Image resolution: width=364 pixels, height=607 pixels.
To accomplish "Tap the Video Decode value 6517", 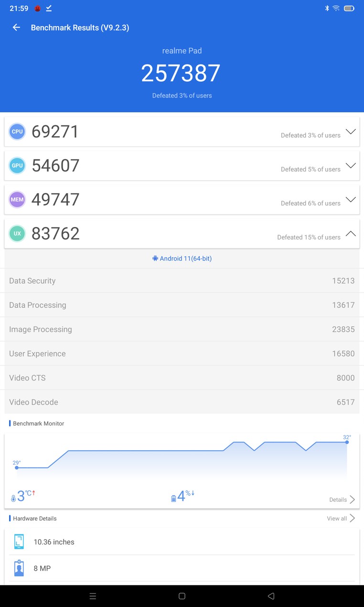I will click(345, 402).
